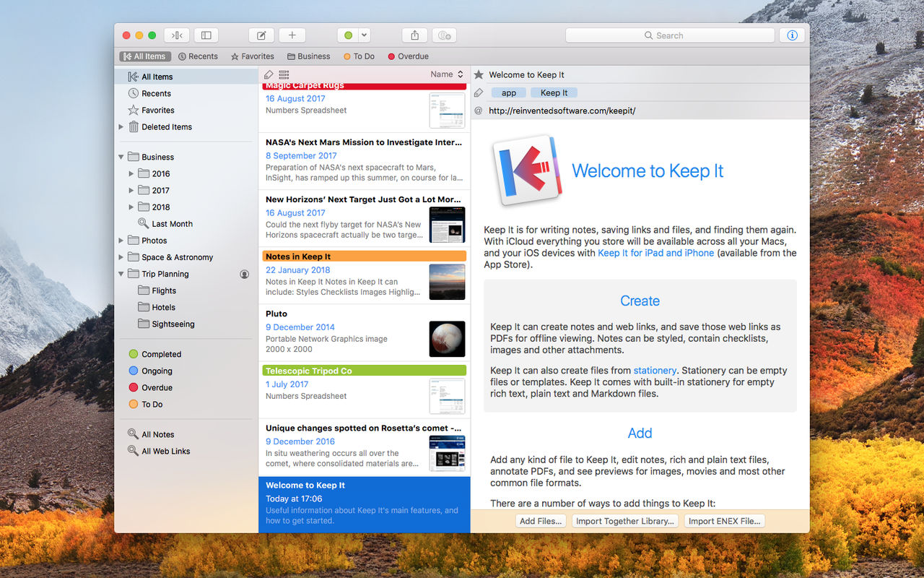Switch to Favorites in the favorites bar
This screenshot has width=924, height=578.
tap(252, 56)
